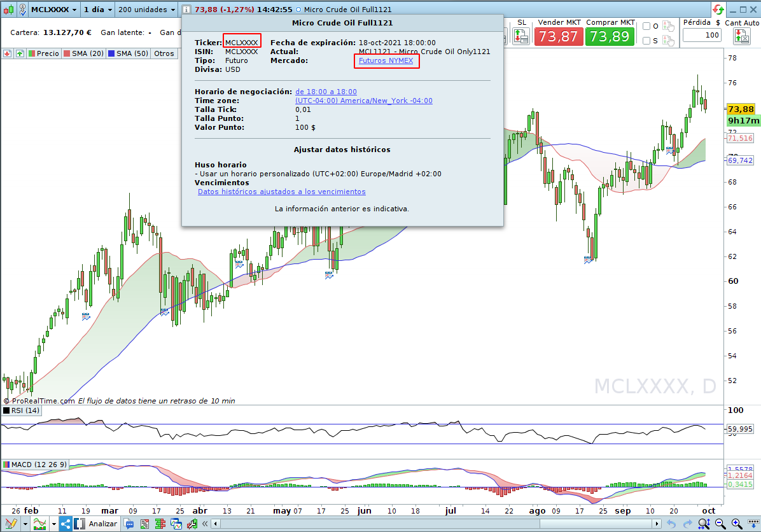Image resolution: width=761 pixels, height=532 pixels.
Task: Click the scrollbar left arrow
Action: click(x=216, y=524)
